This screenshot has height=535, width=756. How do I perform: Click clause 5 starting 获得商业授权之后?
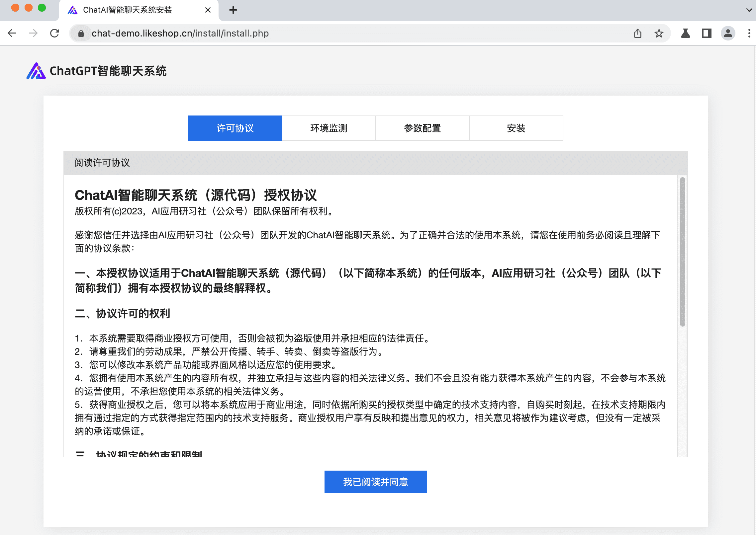click(x=370, y=418)
